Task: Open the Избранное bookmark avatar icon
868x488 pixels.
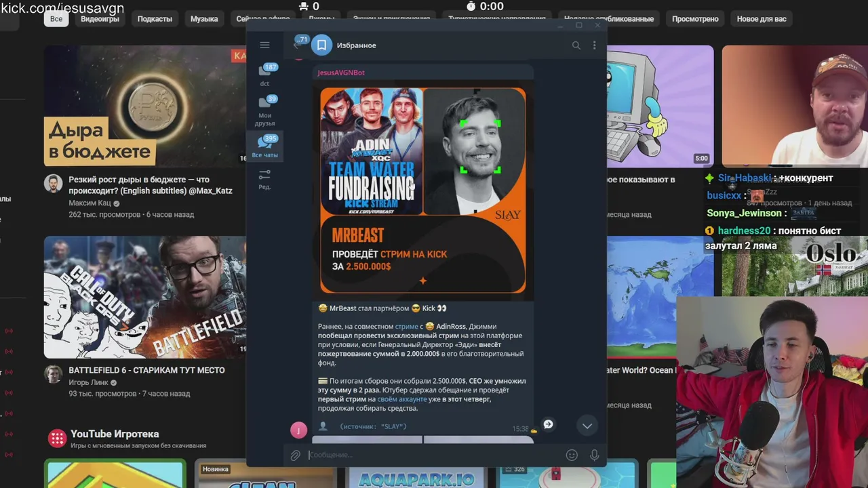Action: click(322, 45)
